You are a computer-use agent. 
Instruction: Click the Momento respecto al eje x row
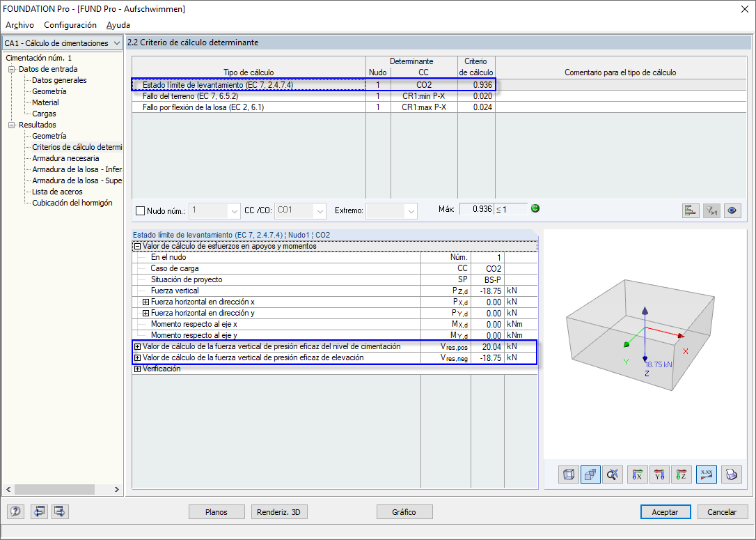tap(335, 324)
